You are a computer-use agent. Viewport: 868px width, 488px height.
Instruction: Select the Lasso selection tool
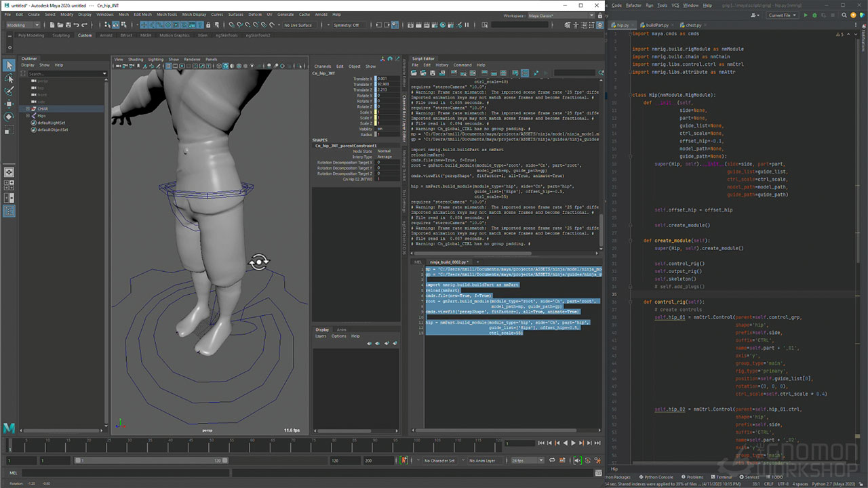click(x=9, y=78)
